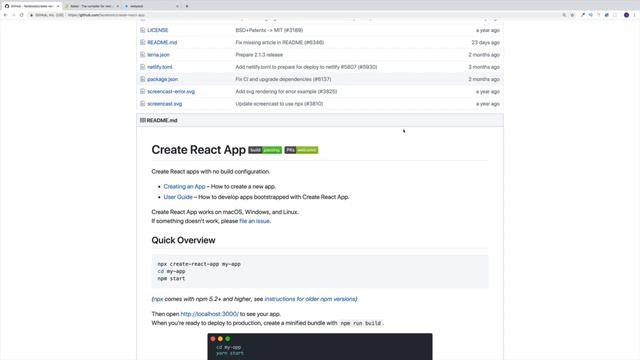Click the terminal screencast image
The image size is (640, 360).
pos(320,347)
